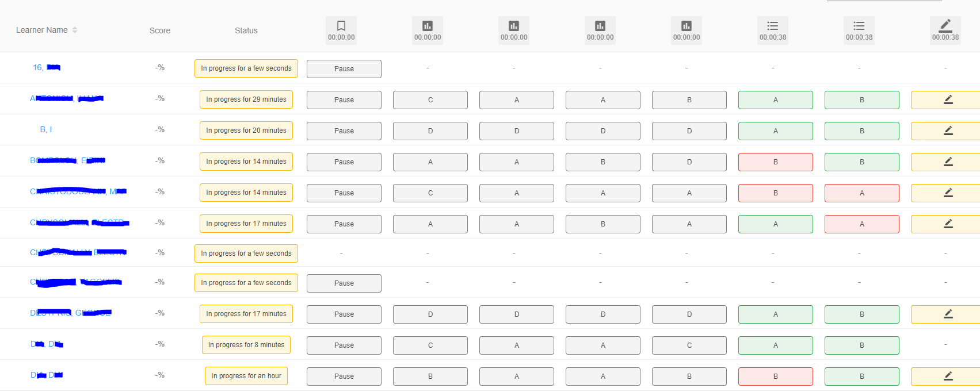Image resolution: width=980 pixels, height=392 pixels.
Task: Click the pencil draw icon column header
Action: pos(945,30)
